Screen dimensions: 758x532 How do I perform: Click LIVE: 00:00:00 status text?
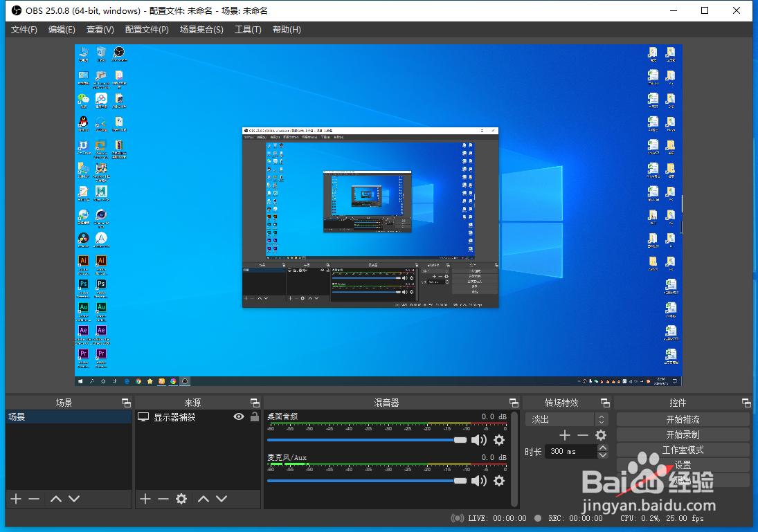point(498,518)
